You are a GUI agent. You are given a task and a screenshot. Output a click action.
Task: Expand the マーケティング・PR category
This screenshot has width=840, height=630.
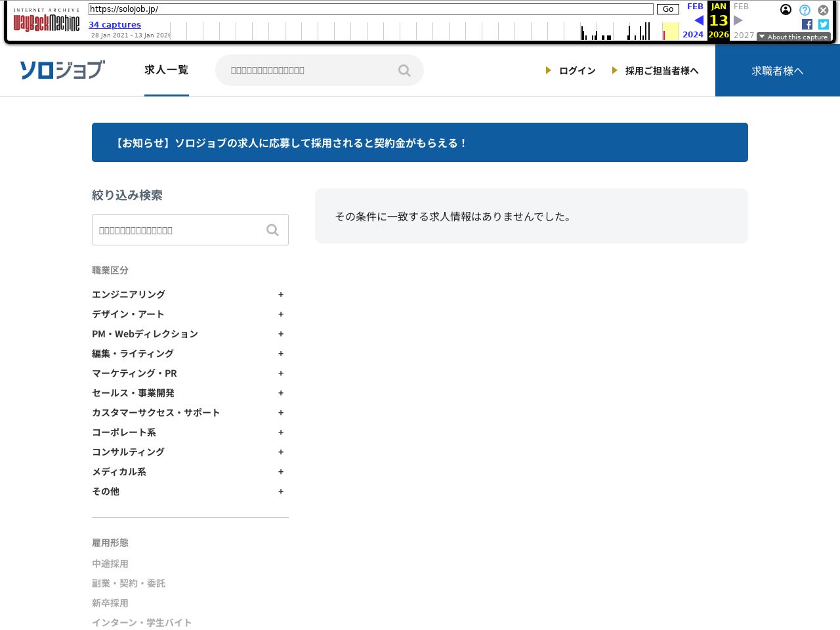(x=280, y=373)
